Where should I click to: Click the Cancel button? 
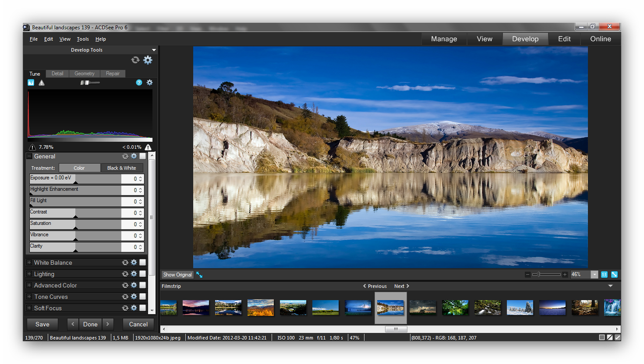pos(138,324)
